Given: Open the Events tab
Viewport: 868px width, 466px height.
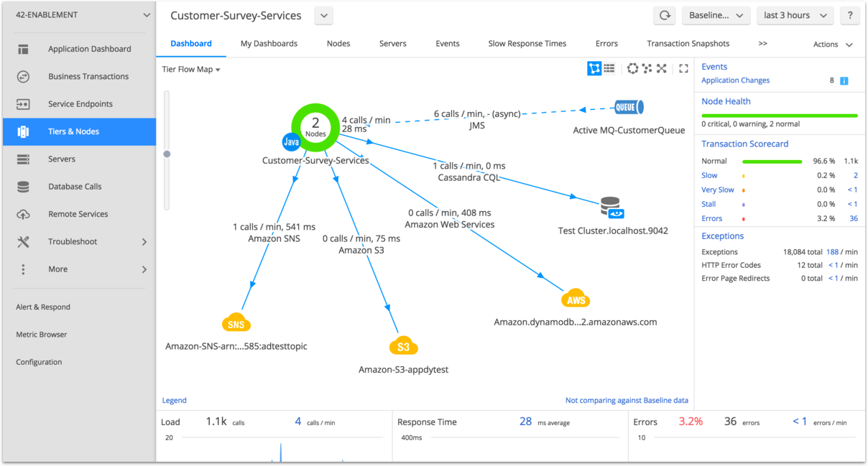Looking at the screenshot, I should coord(448,44).
